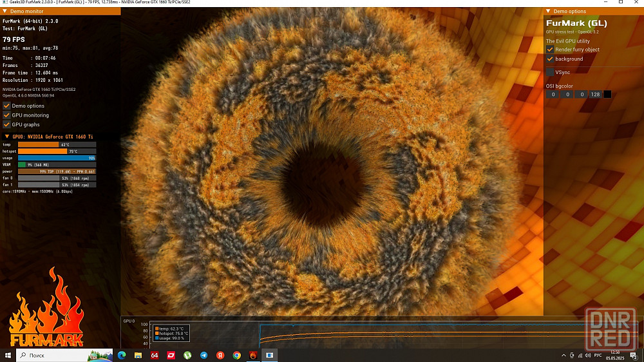
Task: Click The Evil GPU utility text
Action: tap(567, 41)
